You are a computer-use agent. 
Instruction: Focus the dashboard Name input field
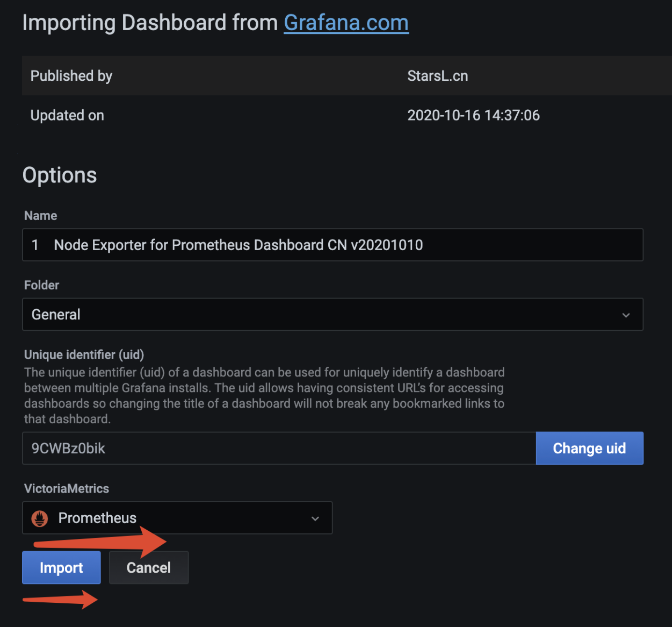(333, 245)
